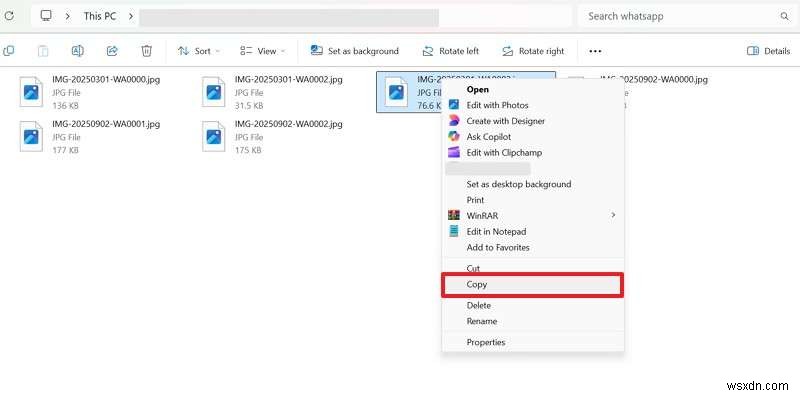
Task: Click the thumbnail icon of IMG-20250301-WA0002.jpg
Action: (213, 92)
